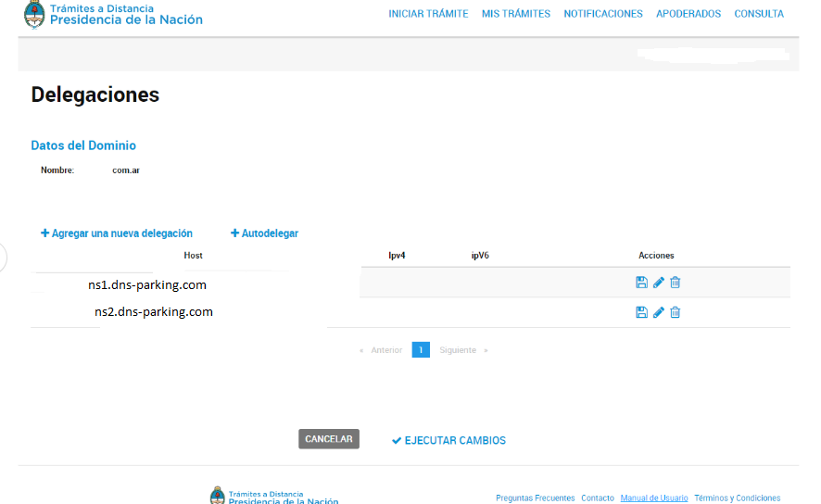Delete the ns1.dns-parking.com delegation
821x504 pixels.
pyautogui.click(x=676, y=283)
